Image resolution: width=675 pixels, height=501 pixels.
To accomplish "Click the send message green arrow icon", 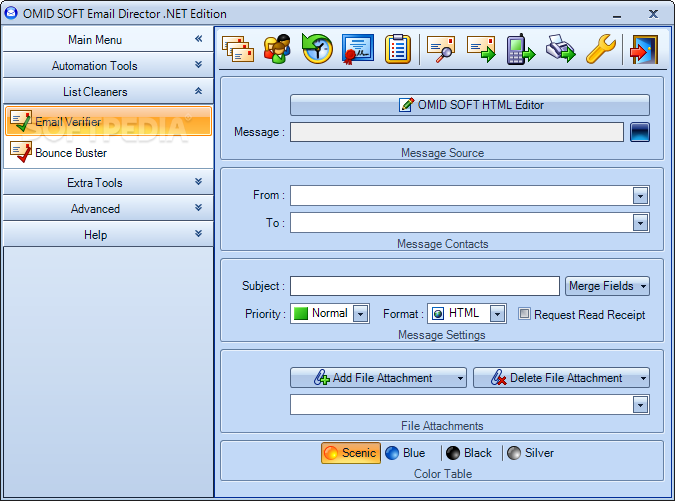I will [x=481, y=49].
